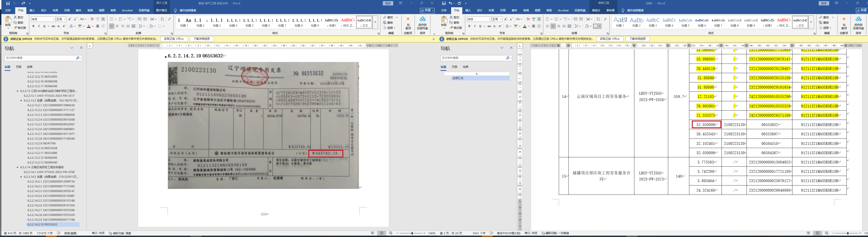Viewport: 868px width, 237px height.
Task: Click the navigation search box in the left window
Action: click(x=43, y=58)
